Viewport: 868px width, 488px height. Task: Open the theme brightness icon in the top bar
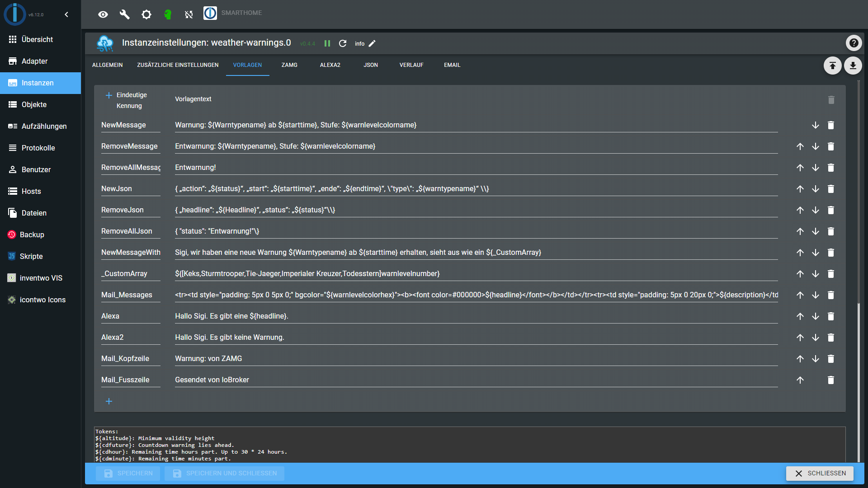(146, 14)
